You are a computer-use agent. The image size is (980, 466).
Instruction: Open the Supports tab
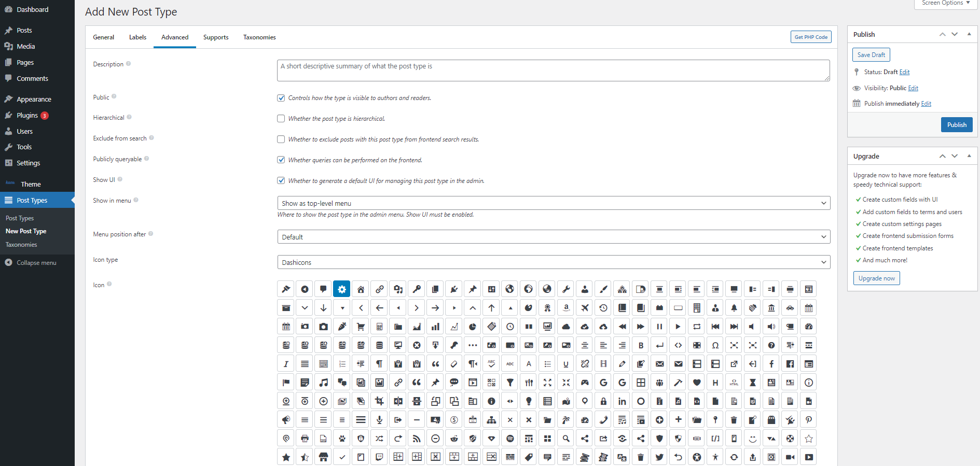pos(216,37)
